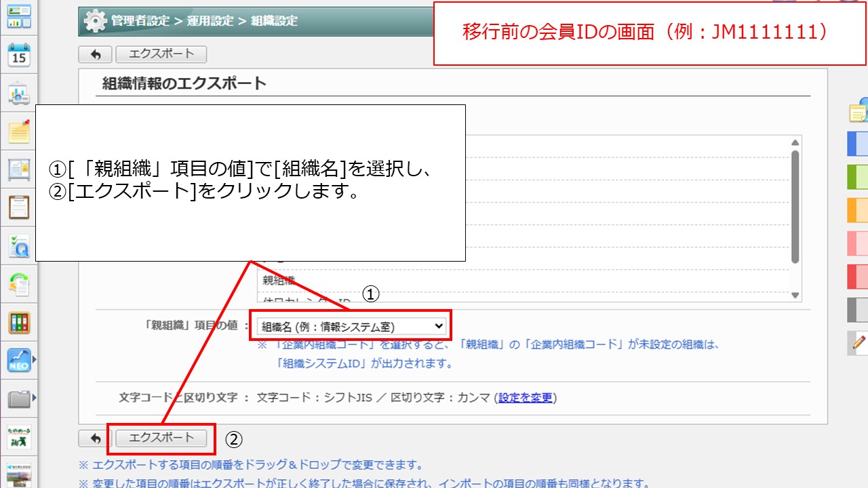The image size is (868, 488).
Task: Open the 設定を変更 link
Action: pos(526,398)
